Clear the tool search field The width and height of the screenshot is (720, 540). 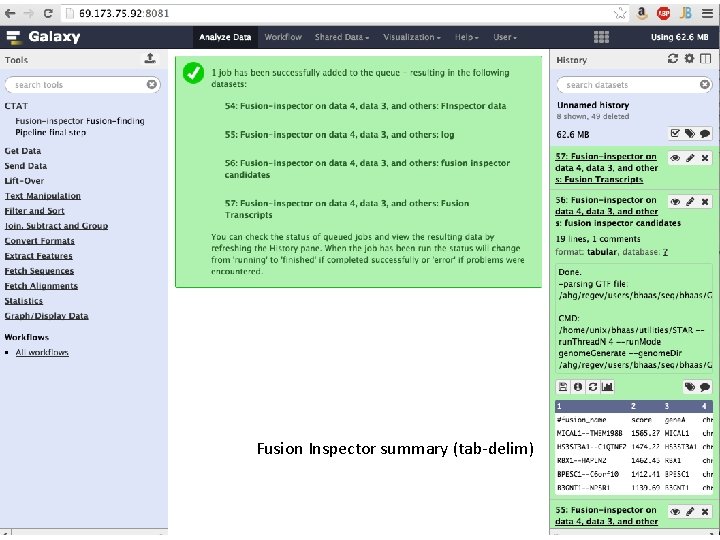point(152,84)
